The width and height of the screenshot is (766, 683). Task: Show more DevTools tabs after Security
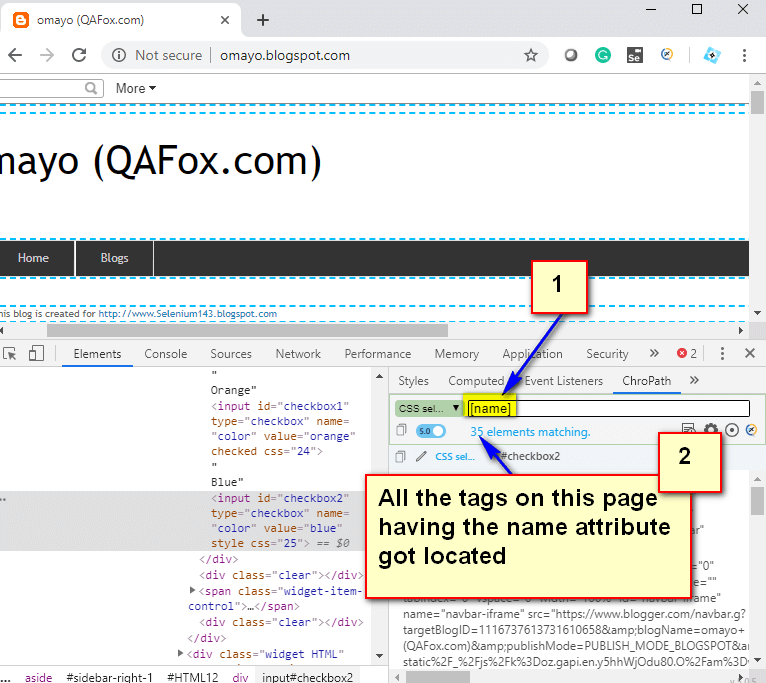tap(654, 353)
